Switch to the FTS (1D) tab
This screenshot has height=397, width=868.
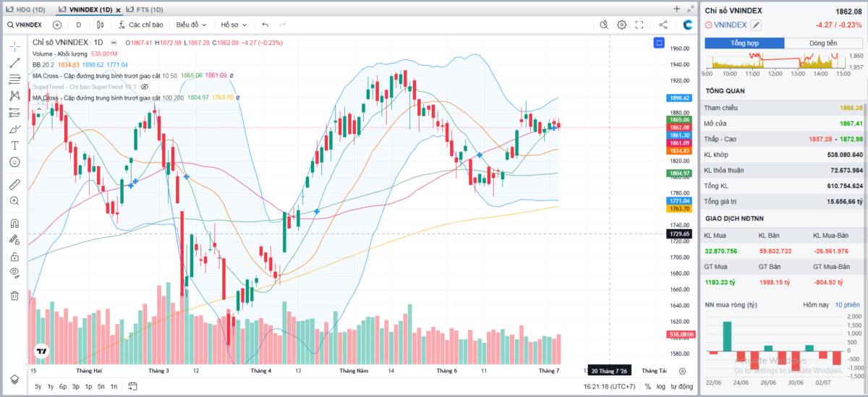coord(145,9)
